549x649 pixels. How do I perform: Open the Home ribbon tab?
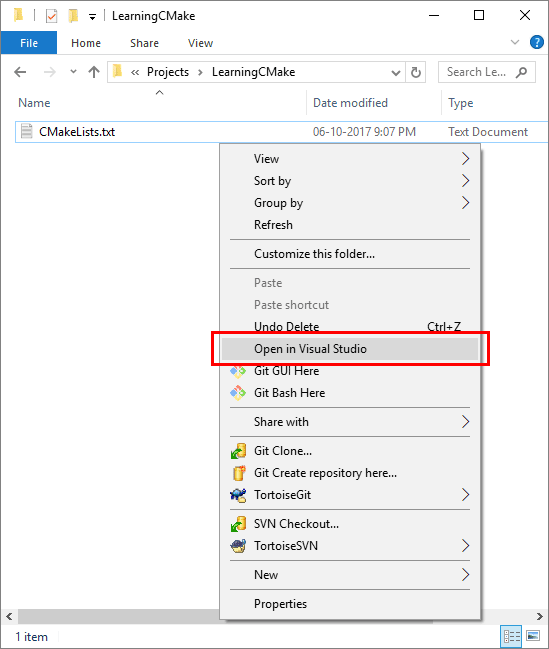tap(86, 43)
